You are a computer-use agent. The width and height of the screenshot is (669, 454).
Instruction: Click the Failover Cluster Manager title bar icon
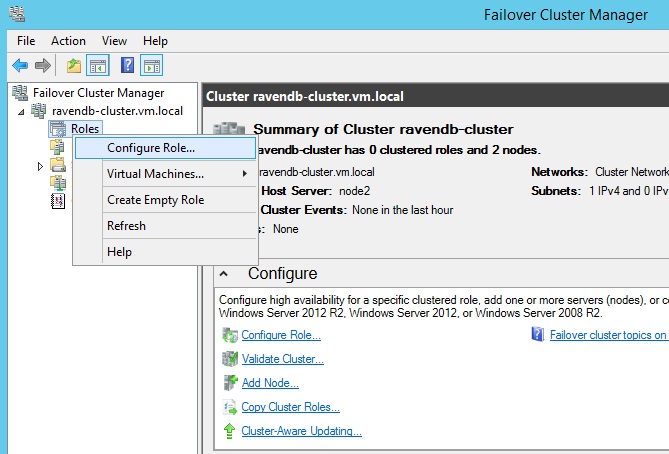pyautogui.click(x=17, y=14)
